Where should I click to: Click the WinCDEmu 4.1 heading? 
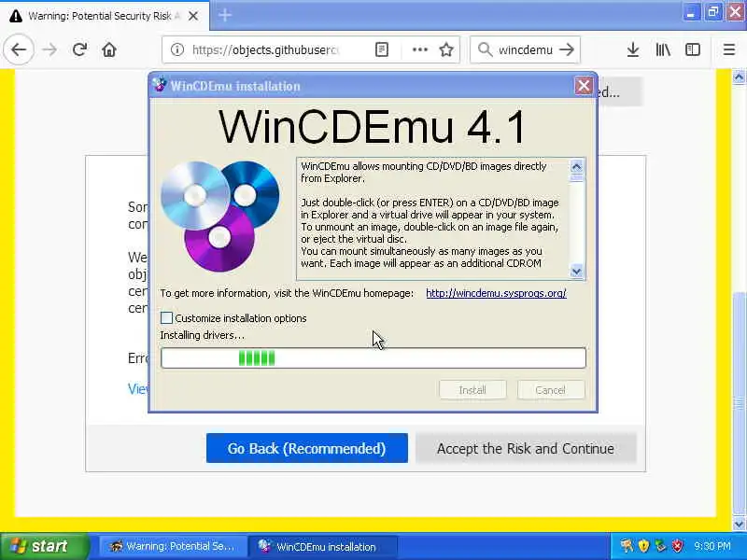coord(372,127)
